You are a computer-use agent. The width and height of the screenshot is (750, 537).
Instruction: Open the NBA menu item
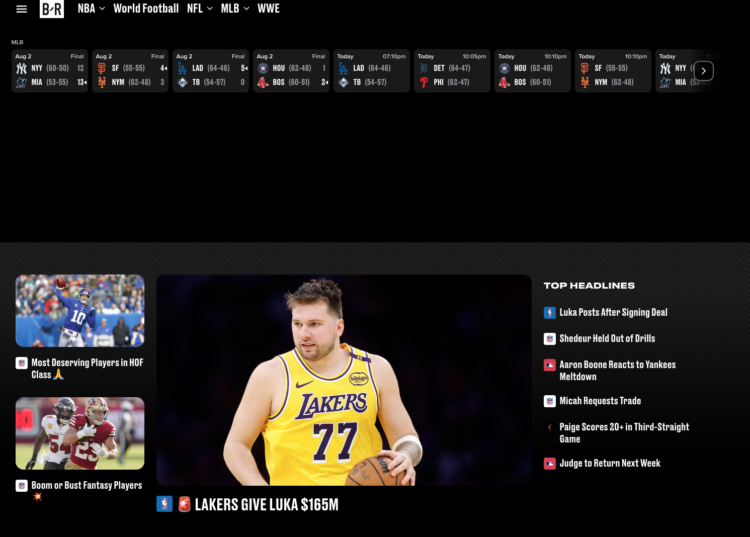pos(87,9)
